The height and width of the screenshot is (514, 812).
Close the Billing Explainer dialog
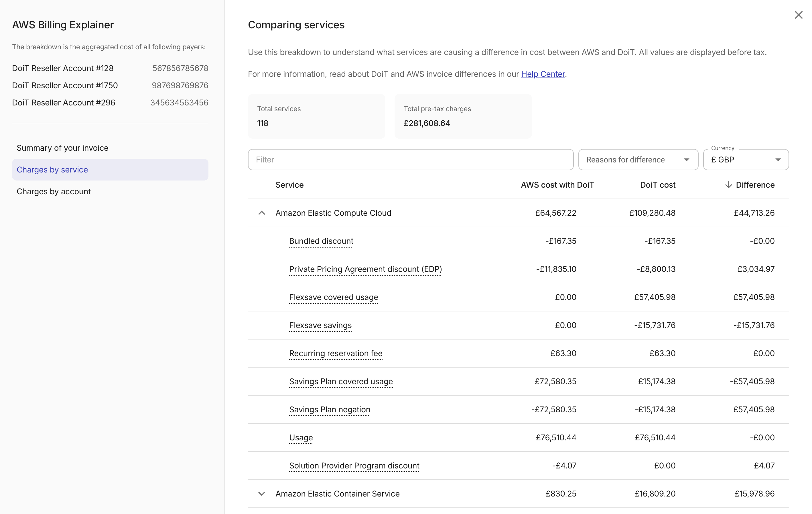click(x=798, y=15)
